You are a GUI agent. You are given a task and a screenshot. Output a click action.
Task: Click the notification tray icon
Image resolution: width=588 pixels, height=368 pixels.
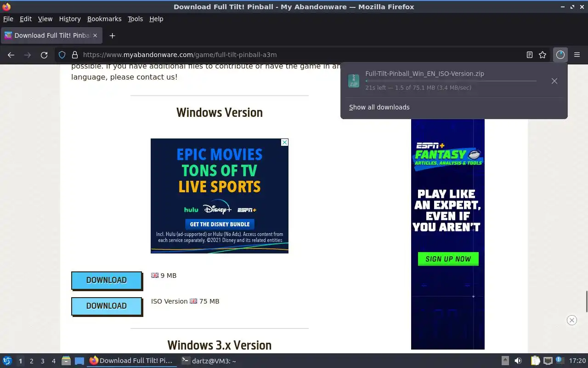pyautogui.click(x=560, y=360)
